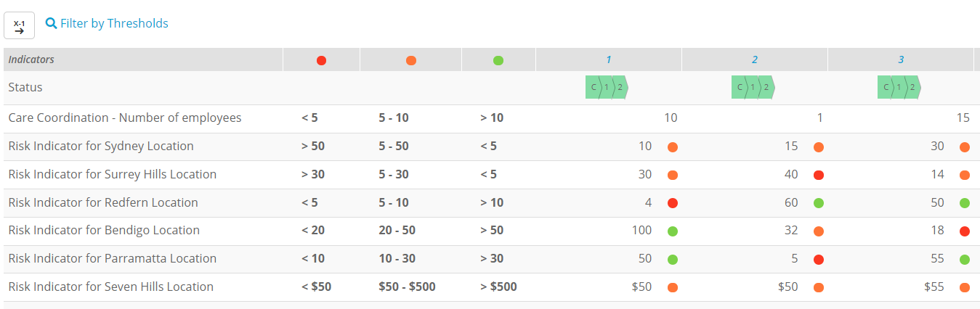
Task: Click the X-1 arrow toggle button
Action: coord(19,25)
